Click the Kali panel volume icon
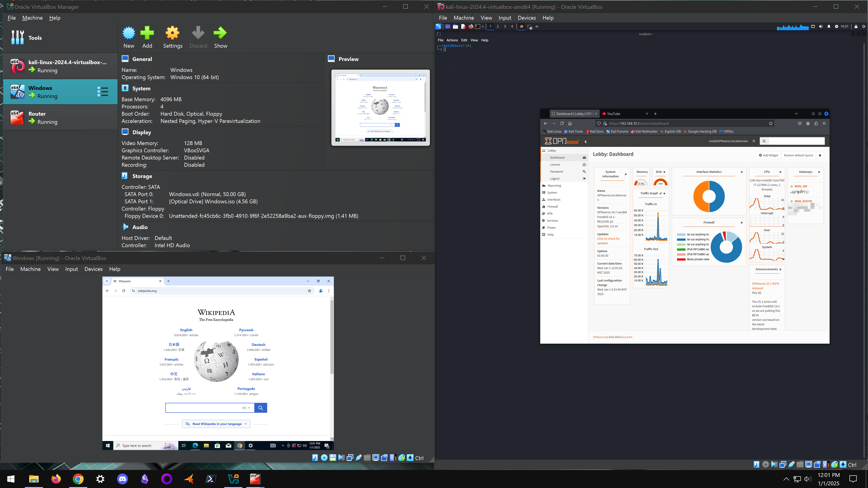Viewport: 868px width, 488px height. 821,26
